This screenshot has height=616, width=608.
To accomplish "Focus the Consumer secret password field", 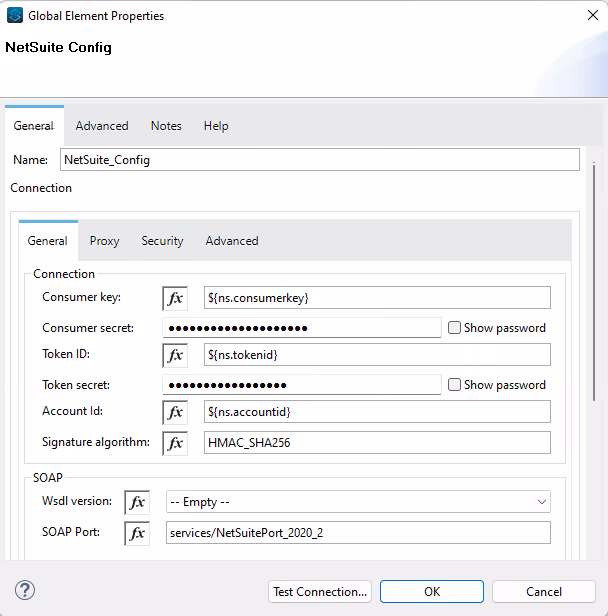I will pos(302,328).
